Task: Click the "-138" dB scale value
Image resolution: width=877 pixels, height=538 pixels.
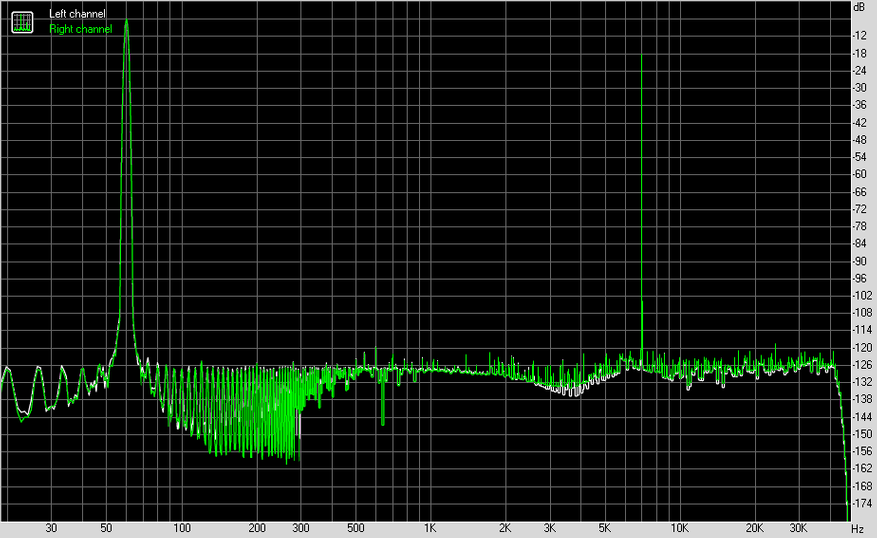Action: [x=861, y=399]
